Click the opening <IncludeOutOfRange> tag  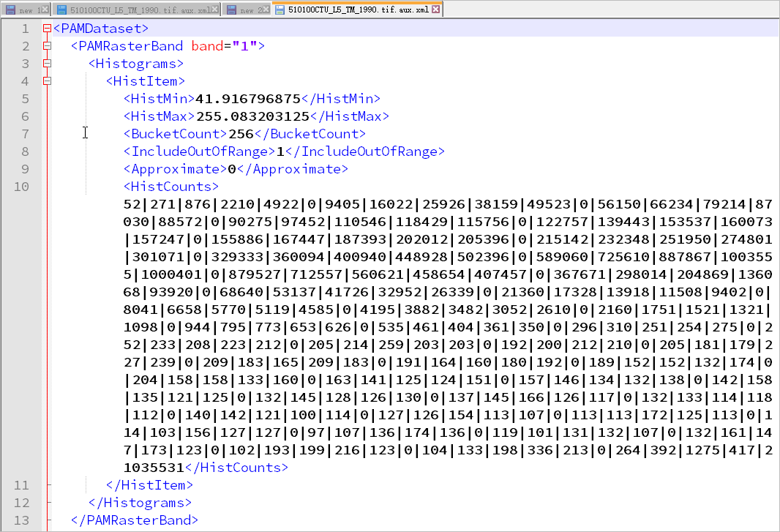[x=199, y=151]
